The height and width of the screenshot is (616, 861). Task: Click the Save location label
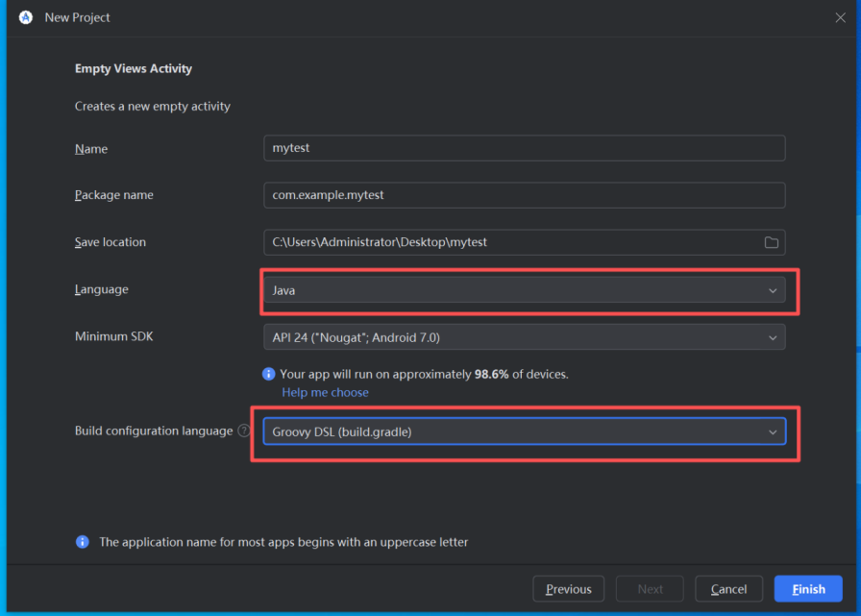coord(111,242)
